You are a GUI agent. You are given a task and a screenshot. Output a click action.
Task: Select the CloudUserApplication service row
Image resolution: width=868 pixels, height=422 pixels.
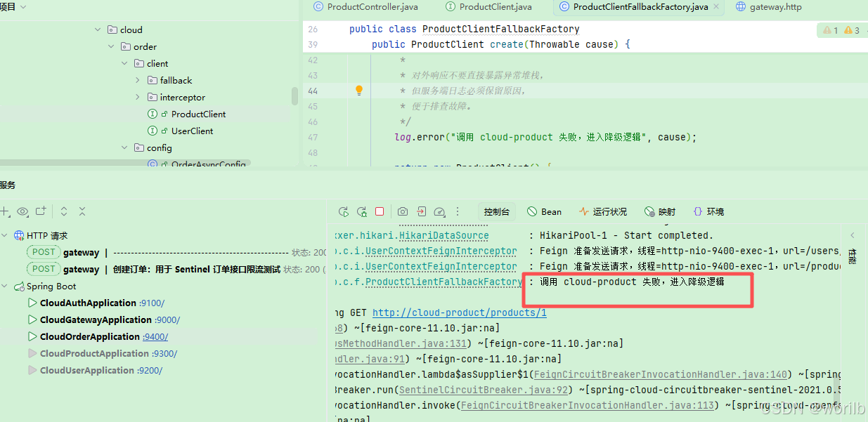(101, 371)
